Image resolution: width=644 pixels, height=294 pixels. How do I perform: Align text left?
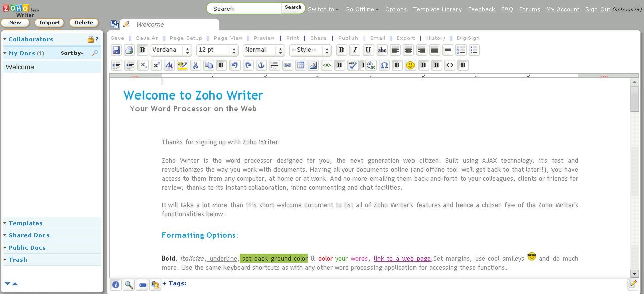tap(395, 50)
